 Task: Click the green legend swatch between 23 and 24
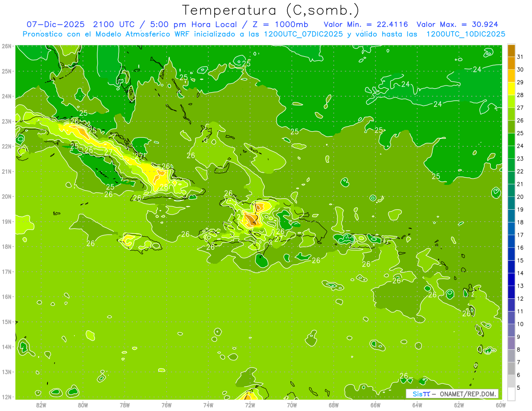point(511,153)
